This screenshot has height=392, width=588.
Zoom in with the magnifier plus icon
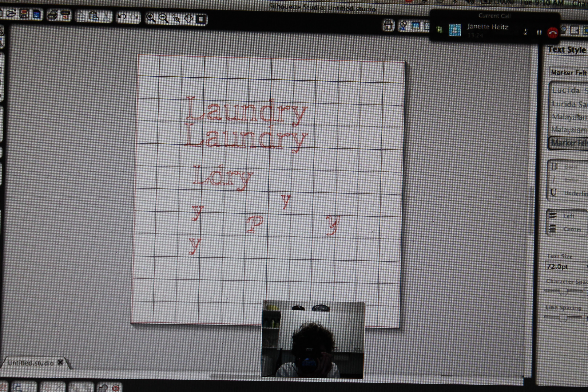pos(151,18)
